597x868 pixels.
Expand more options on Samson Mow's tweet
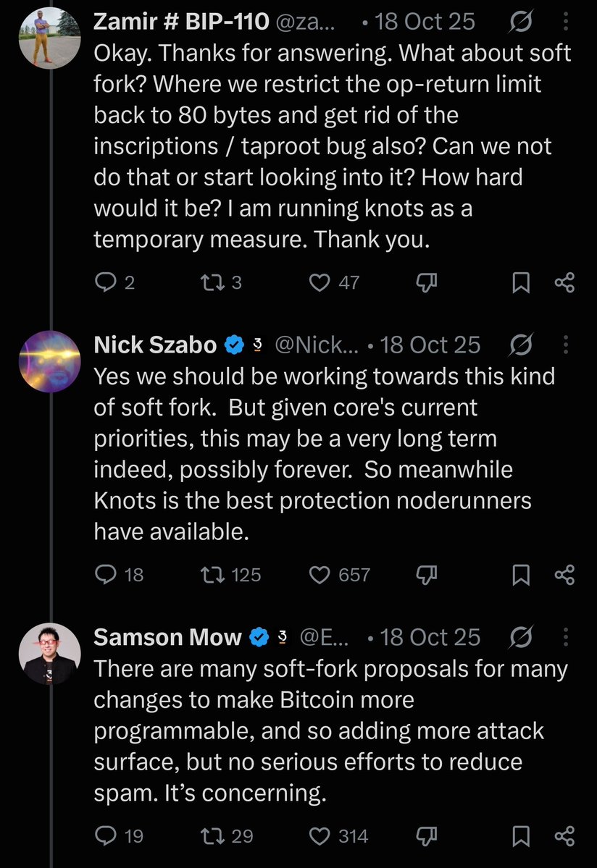tap(565, 637)
